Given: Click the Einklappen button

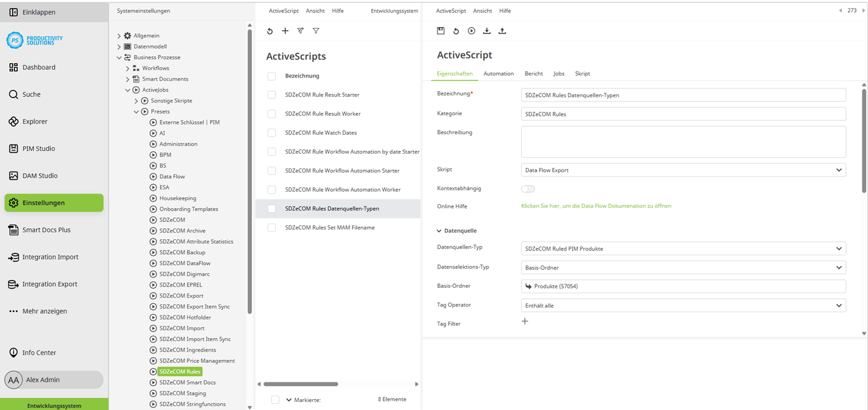Looking at the screenshot, I should (32, 11).
